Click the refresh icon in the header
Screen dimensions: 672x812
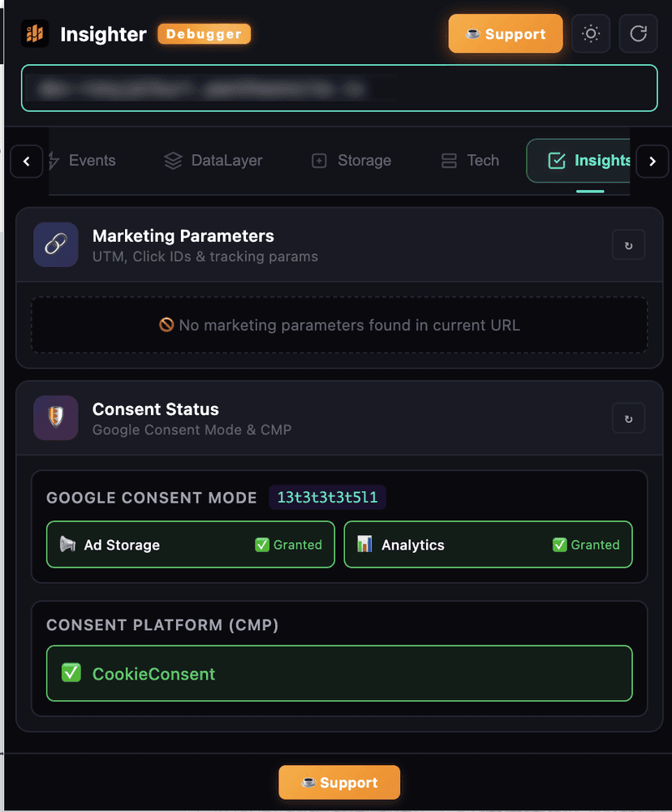(638, 33)
